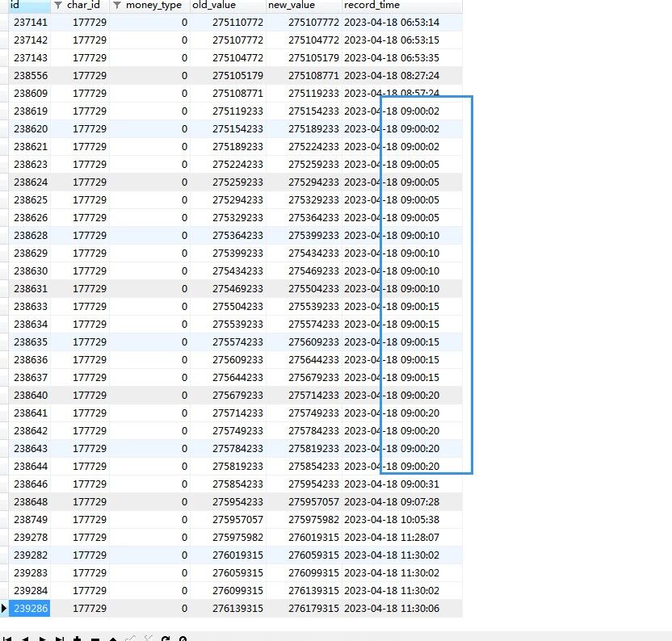Click record time 2023-04-18 09:00:31
This screenshot has width=672, height=641.
(392, 484)
